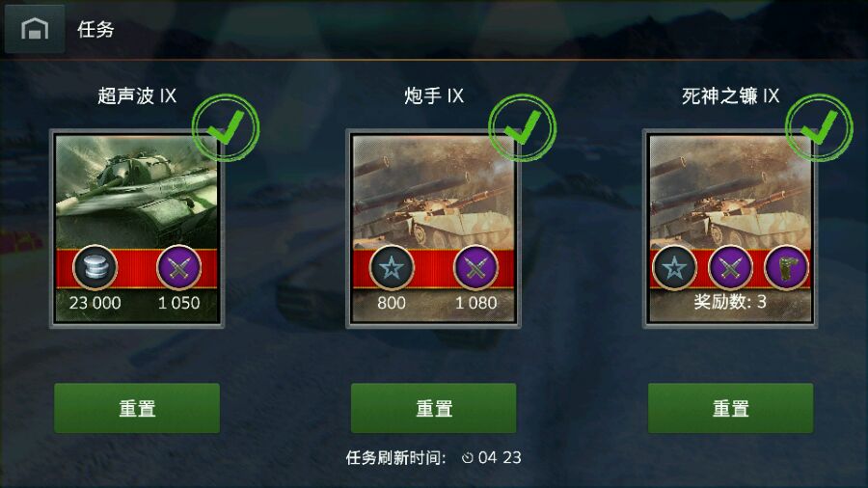Screen dimensions: 868x488
Task: Click the green checkmark on 炮手 IX
Action: point(523,127)
